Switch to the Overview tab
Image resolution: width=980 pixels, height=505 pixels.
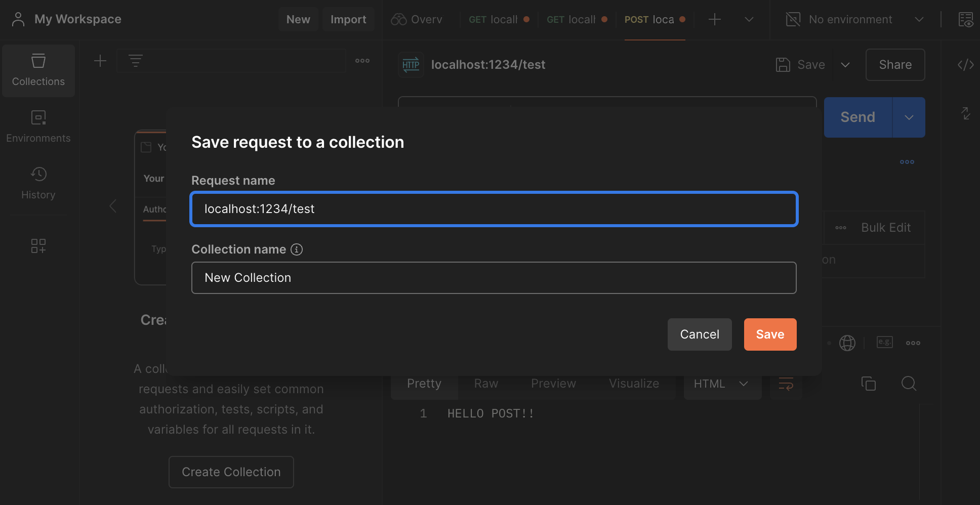(417, 20)
